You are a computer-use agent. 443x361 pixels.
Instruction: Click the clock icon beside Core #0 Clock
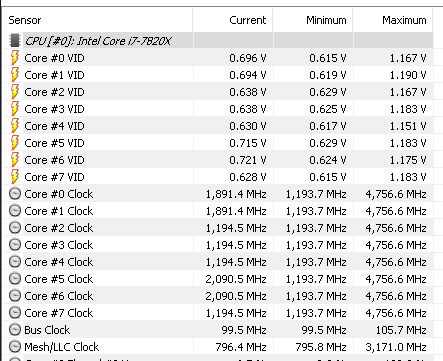coord(15,194)
